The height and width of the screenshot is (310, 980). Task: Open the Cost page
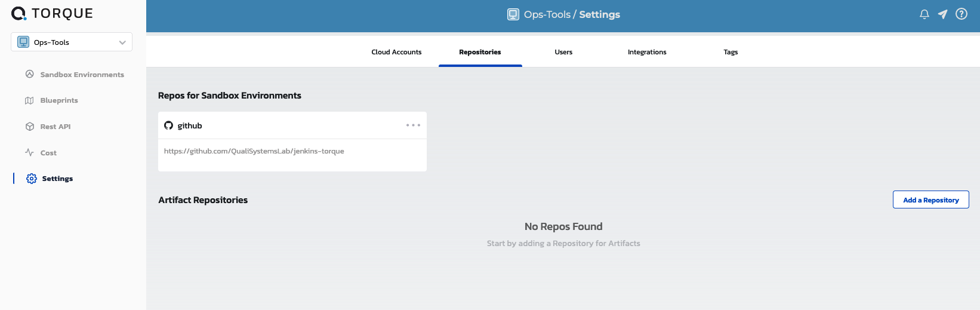point(48,153)
